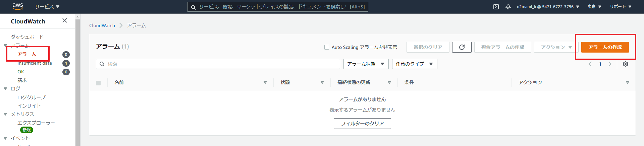Viewport: 644px width, 146px height.
Task: Open ロググループ in sidebar
Action: click(x=32, y=97)
